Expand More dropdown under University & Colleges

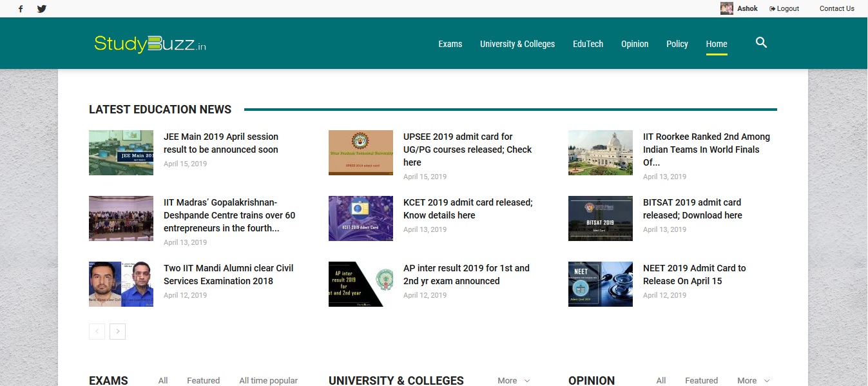(x=514, y=381)
